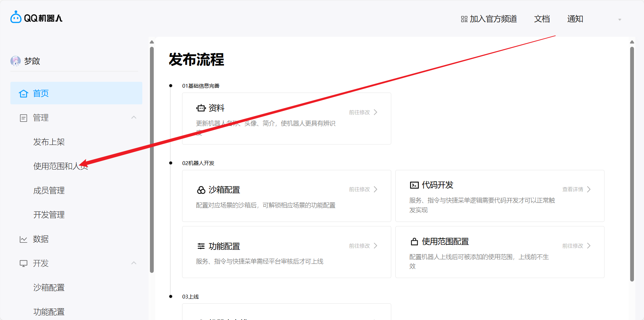Click the QQ机器人 logo

point(36,17)
